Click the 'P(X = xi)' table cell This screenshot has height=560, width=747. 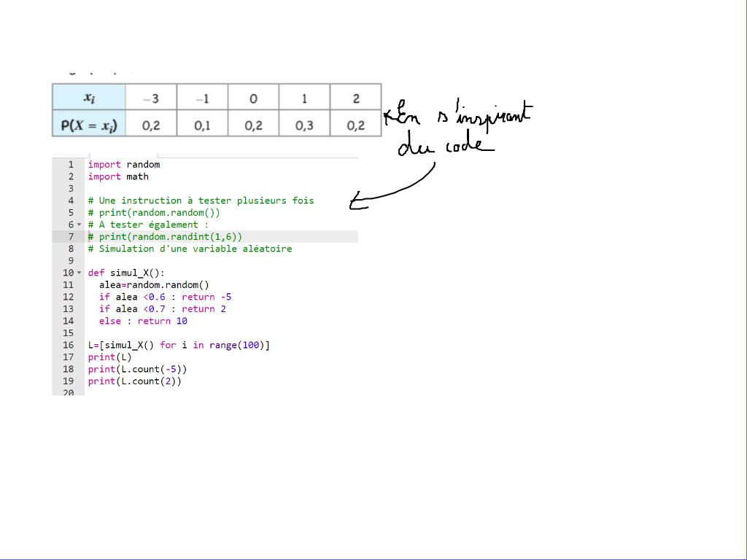[89, 125]
